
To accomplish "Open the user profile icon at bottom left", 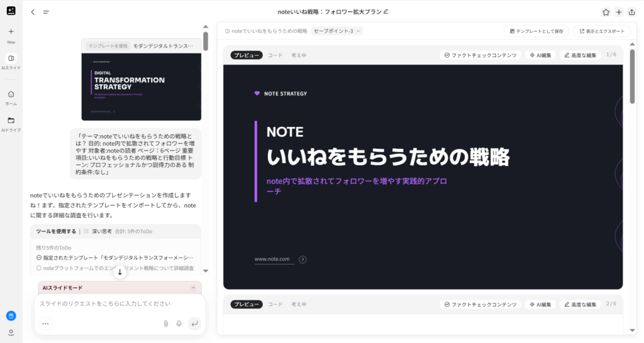I will [x=11, y=332].
